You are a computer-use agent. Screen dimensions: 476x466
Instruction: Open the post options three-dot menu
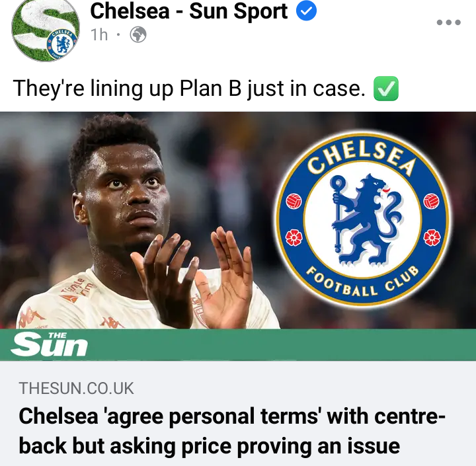[x=448, y=22]
